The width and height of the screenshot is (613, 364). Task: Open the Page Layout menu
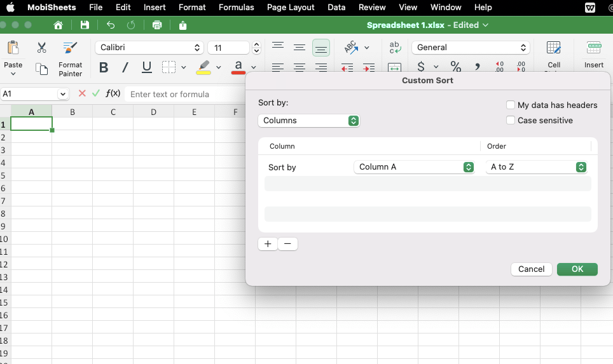(291, 7)
